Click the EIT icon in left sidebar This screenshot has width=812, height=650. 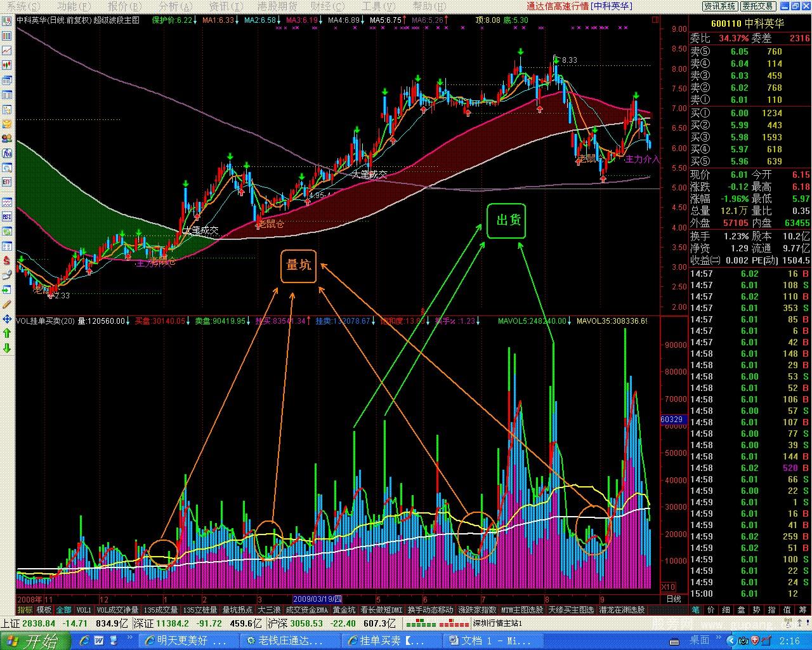(7, 182)
